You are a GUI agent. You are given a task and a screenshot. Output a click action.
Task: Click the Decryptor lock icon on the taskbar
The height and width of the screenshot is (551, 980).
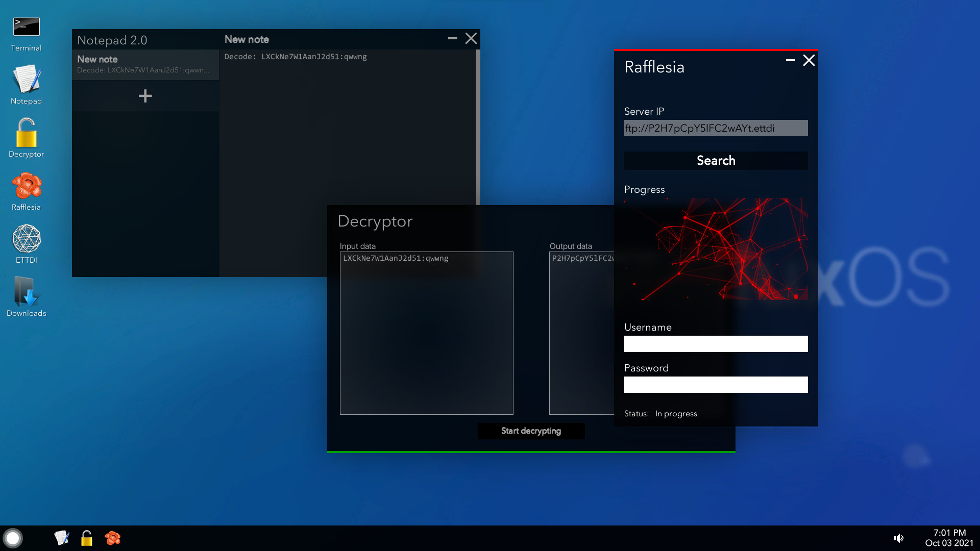87,538
